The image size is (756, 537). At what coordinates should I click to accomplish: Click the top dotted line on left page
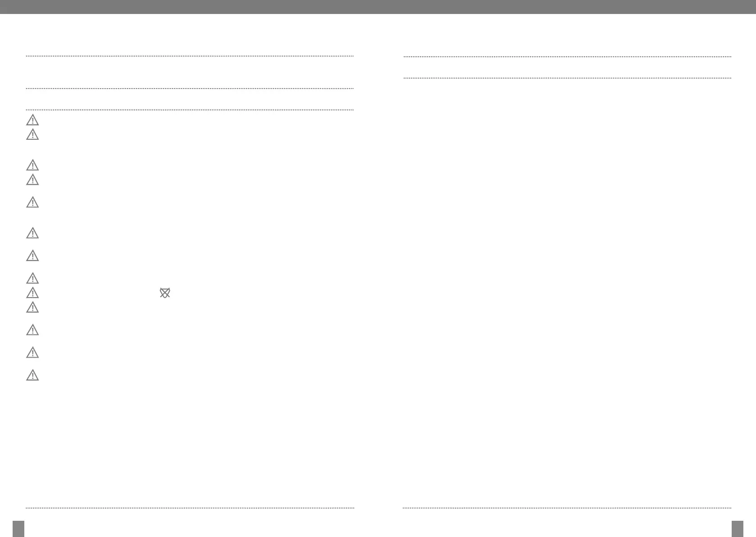pyautogui.click(x=190, y=56)
